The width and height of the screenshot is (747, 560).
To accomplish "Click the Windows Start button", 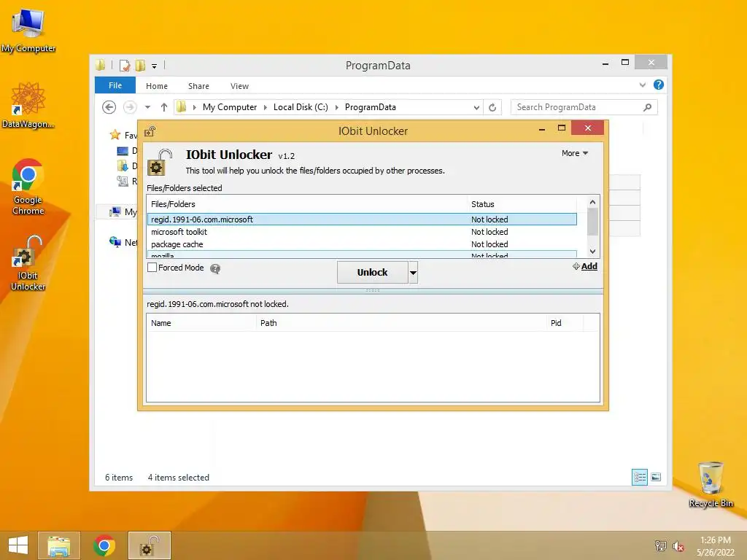I will coord(18,545).
